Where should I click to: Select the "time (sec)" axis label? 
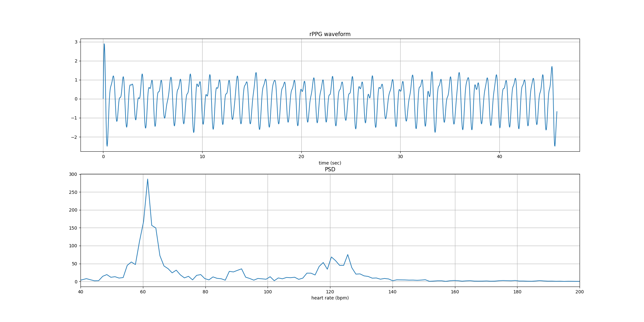(330, 163)
